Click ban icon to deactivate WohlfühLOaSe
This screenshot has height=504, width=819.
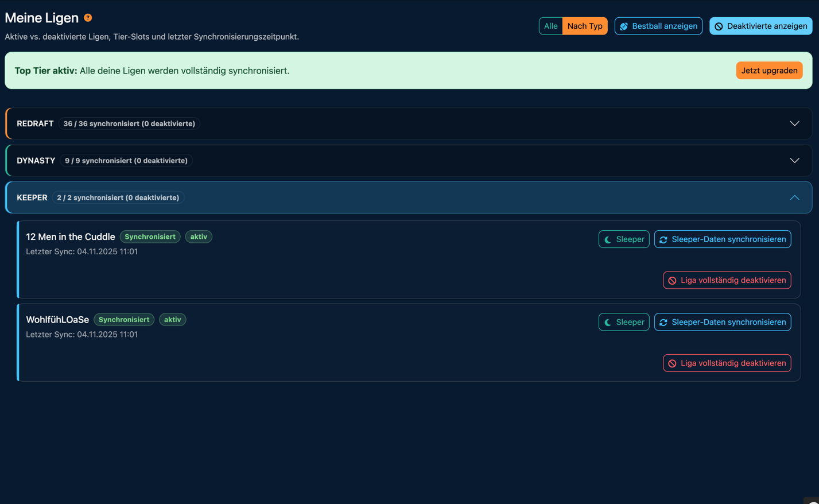coord(672,363)
